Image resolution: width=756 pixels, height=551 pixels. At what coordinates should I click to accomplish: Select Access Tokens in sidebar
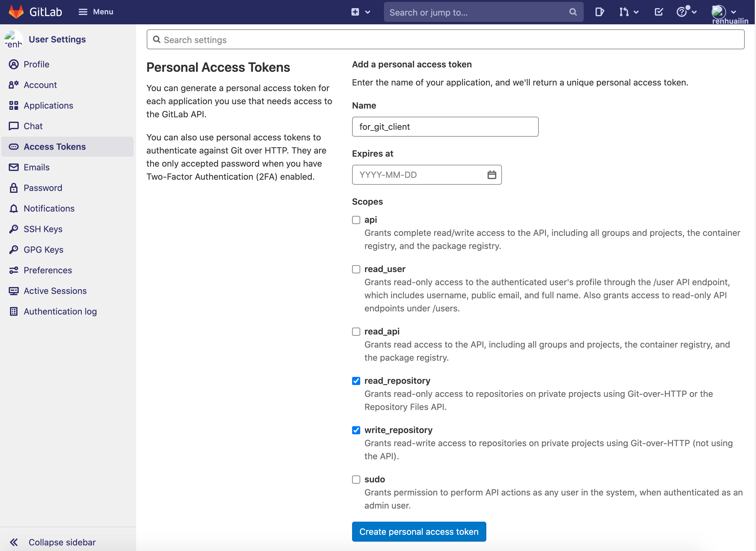pyautogui.click(x=67, y=147)
